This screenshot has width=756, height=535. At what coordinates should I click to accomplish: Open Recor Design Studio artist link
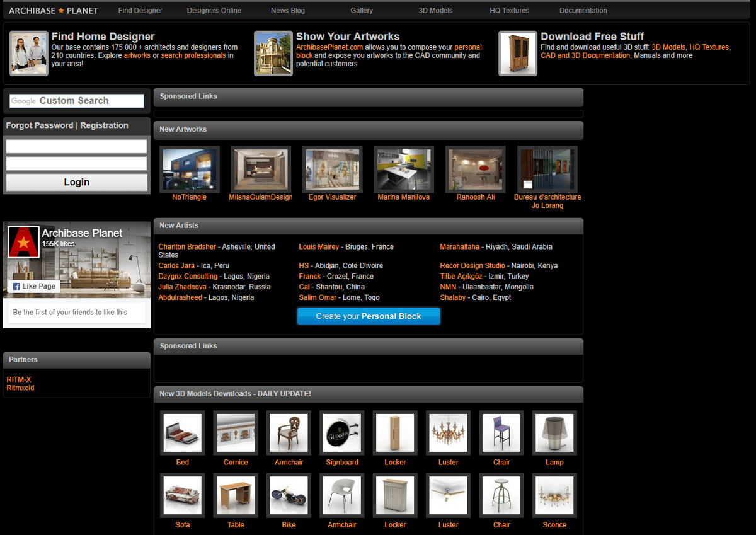pyautogui.click(x=472, y=266)
